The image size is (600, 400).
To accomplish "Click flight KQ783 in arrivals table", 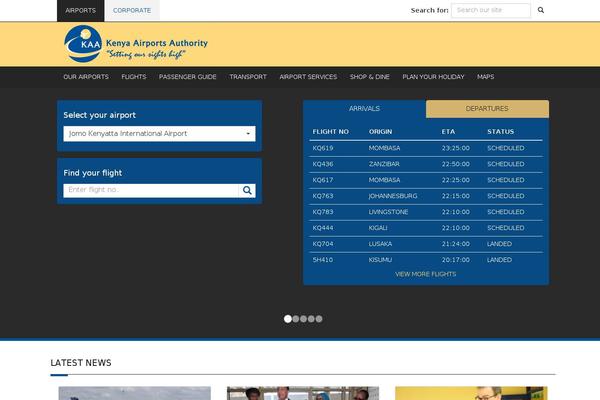I will pyautogui.click(x=323, y=212).
